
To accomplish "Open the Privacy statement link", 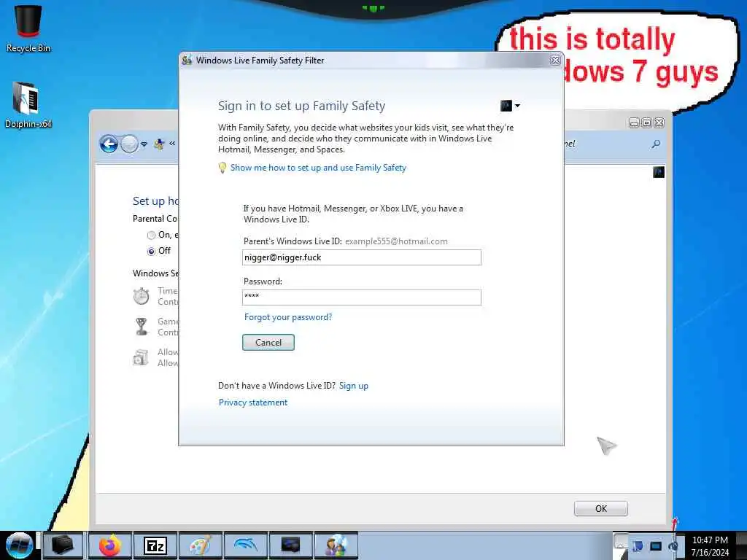I will pyautogui.click(x=253, y=402).
